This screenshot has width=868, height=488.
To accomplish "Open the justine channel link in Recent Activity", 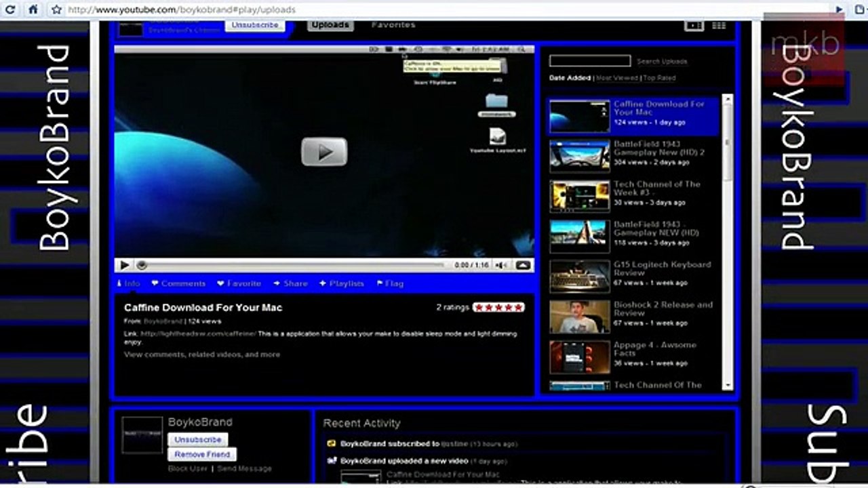I will (454, 444).
